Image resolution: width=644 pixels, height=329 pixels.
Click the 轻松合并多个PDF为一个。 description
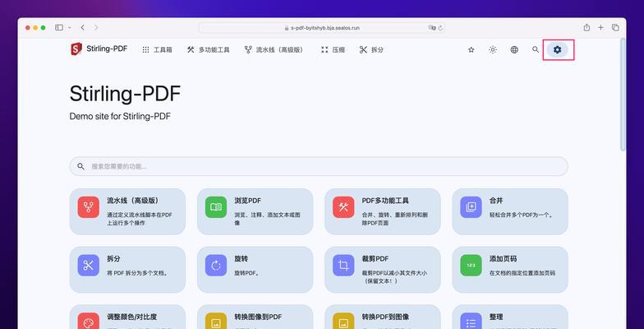pyautogui.click(x=522, y=215)
